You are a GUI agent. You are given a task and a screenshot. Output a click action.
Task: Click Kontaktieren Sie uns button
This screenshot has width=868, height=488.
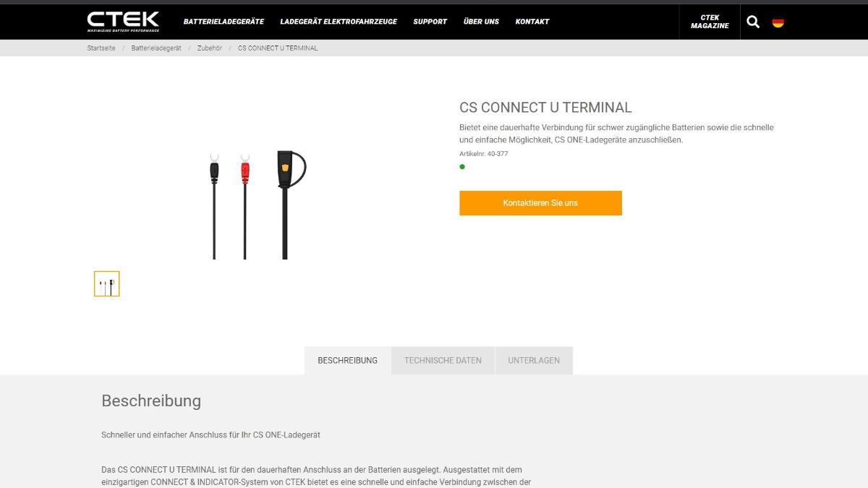pyautogui.click(x=540, y=203)
